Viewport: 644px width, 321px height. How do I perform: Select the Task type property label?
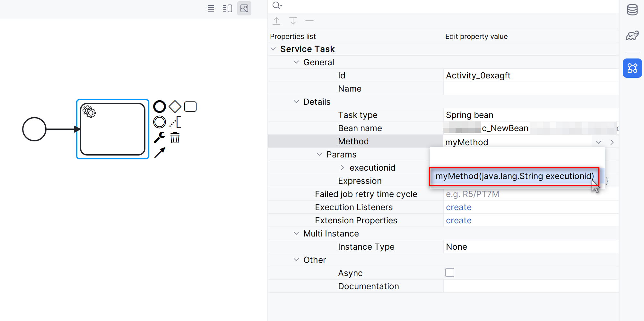click(x=358, y=115)
